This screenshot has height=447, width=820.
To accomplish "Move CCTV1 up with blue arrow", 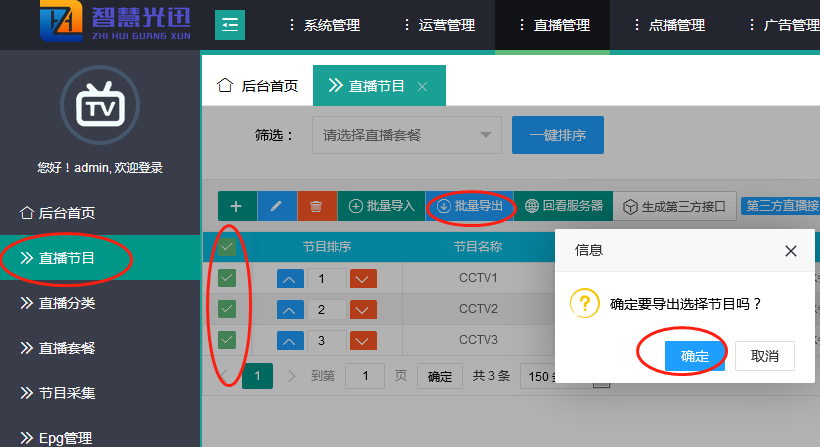I will point(291,278).
